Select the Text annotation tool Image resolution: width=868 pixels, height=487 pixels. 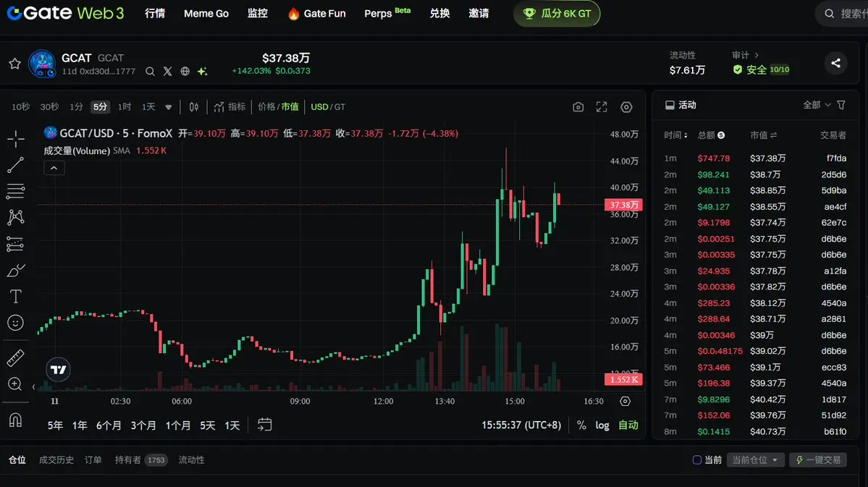click(x=15, y=297)
